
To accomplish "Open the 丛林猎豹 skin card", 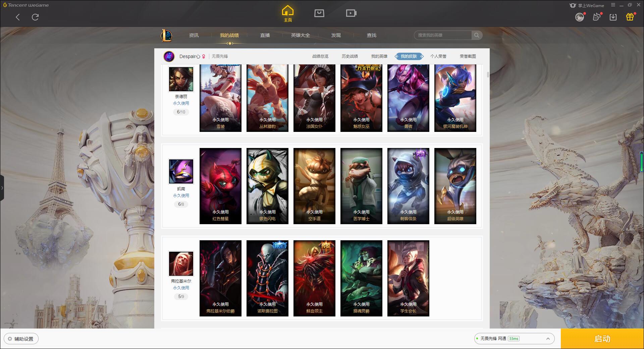I will pos(267,98).
